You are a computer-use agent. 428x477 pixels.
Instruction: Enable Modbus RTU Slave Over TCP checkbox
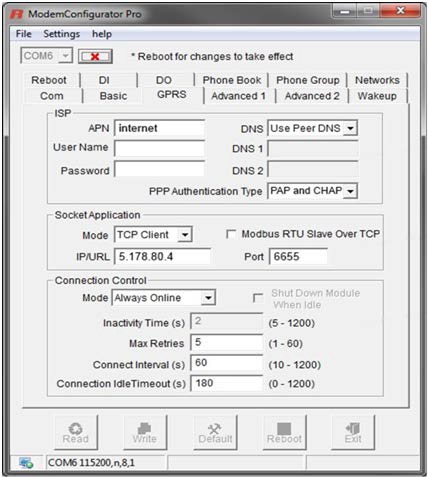click(x=231, y=234)
